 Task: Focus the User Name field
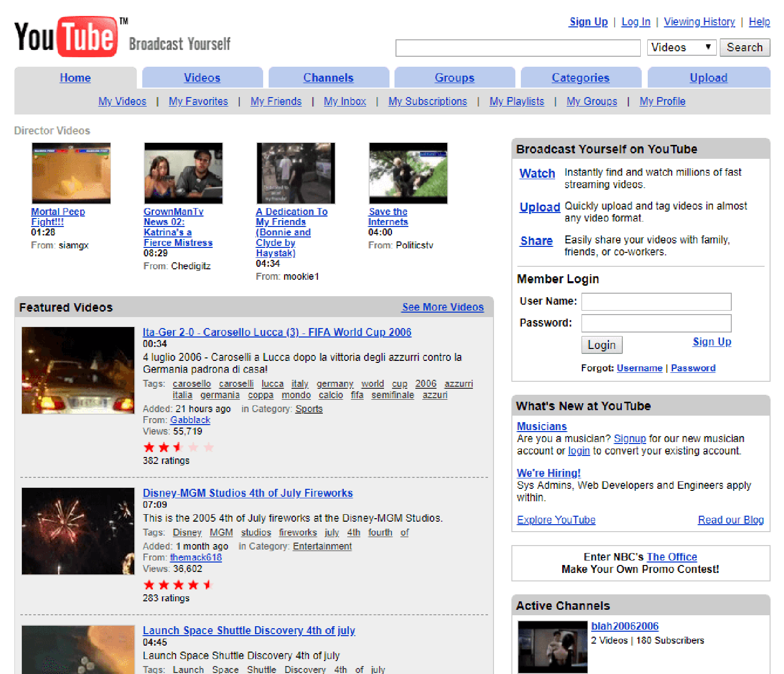(657, 302)
